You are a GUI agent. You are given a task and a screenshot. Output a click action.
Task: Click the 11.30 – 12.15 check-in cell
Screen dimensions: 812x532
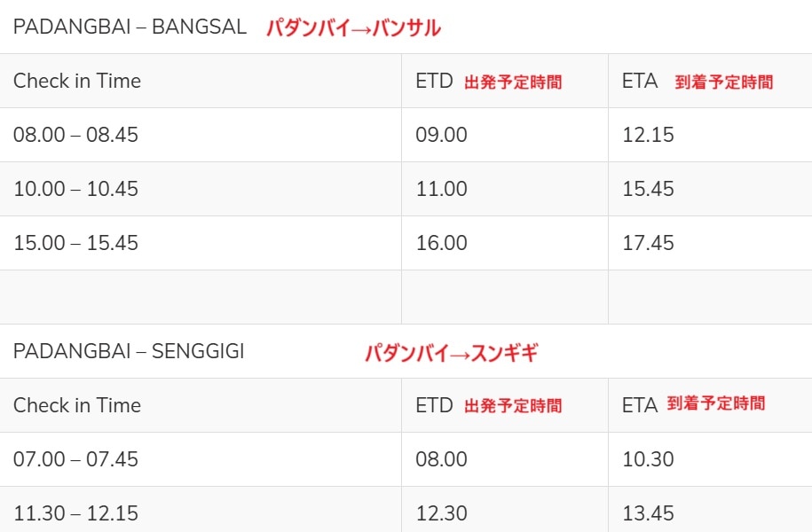(x=76, y=513)
